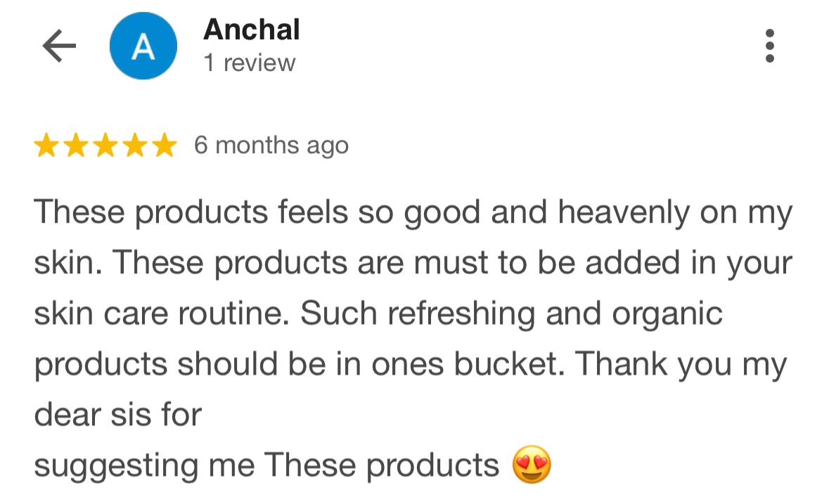Click the line starting 'skin care routine'
Screen dimensions: 829x504
coord(378,314)
